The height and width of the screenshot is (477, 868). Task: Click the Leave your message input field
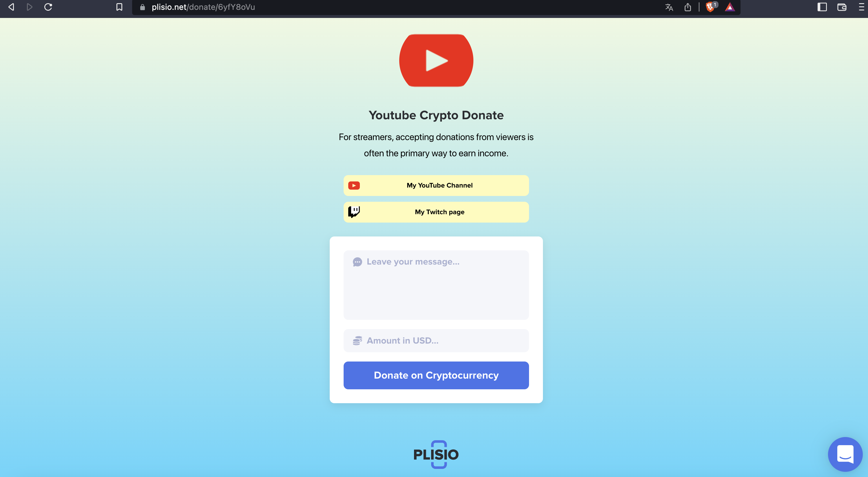pos(436,284)
